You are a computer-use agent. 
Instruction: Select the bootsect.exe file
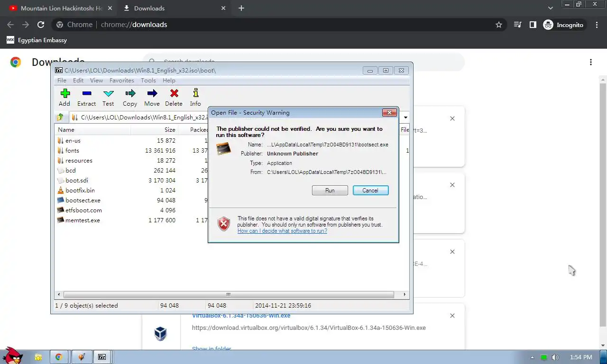click(79, 200)
